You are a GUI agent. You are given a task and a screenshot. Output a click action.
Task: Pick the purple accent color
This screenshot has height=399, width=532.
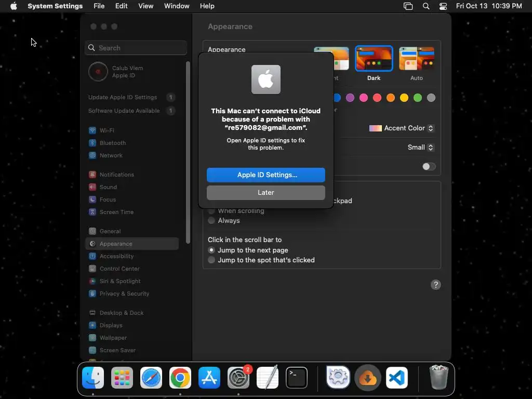point(350,98)
